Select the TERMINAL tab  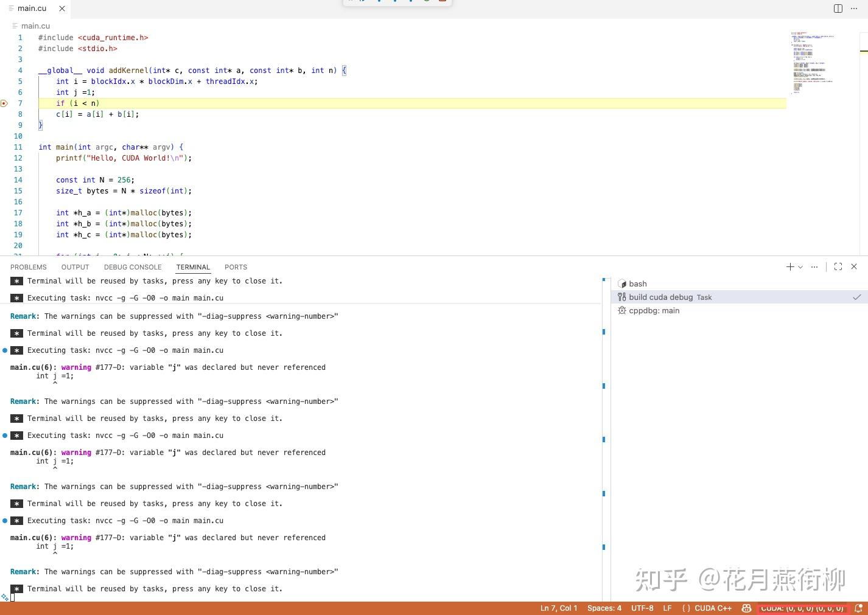[x=193, y=267]
